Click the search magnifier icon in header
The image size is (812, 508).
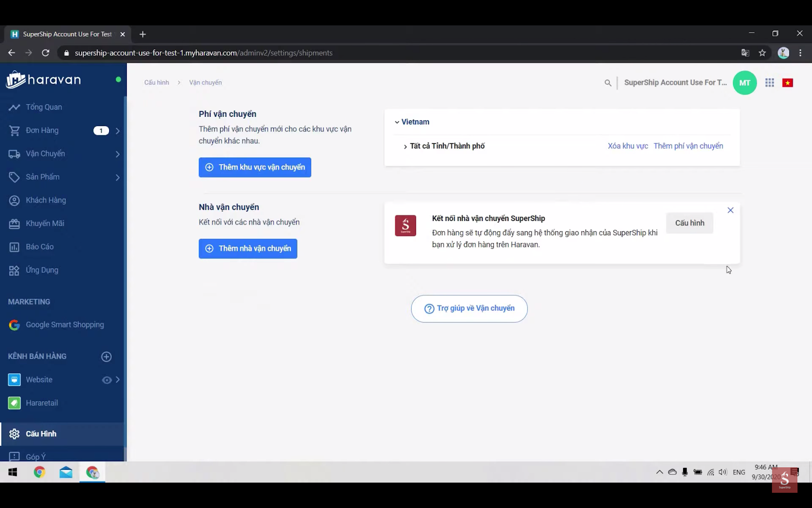[x=607, y=83]
